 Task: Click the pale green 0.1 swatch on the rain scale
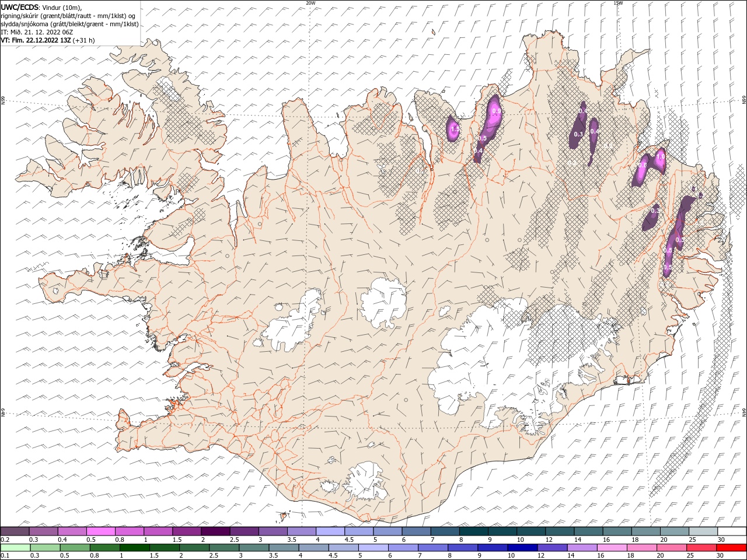click(x=15, y=548)
